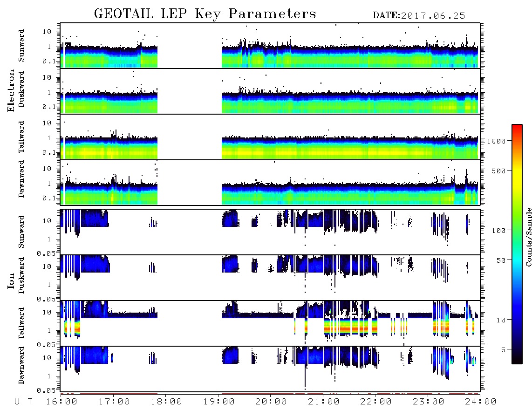Click the Ion Tailward spectrogram panel

coord(270,323)
